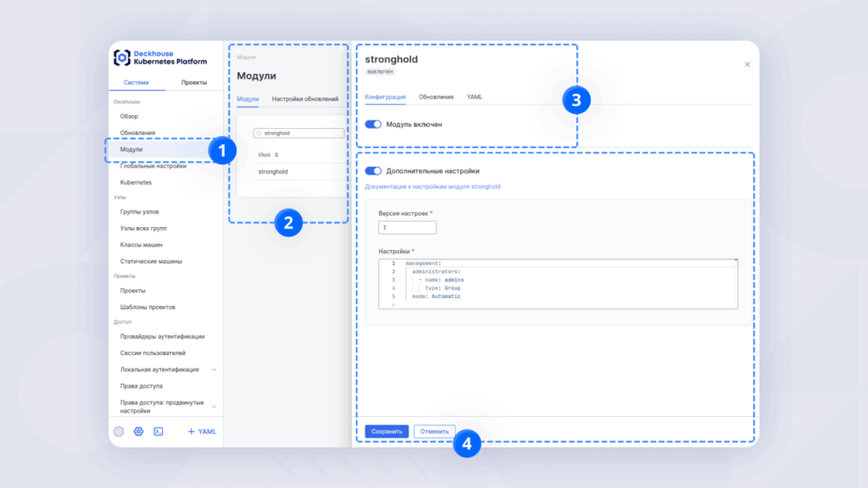Click the search magnifier icon in module filter
868x488 pixels.
pos(259,134)
